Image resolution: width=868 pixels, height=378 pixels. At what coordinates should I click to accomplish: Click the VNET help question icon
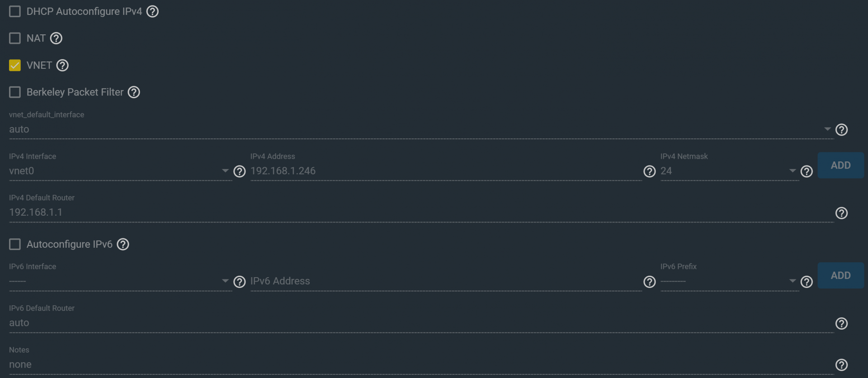coord(62,66)
